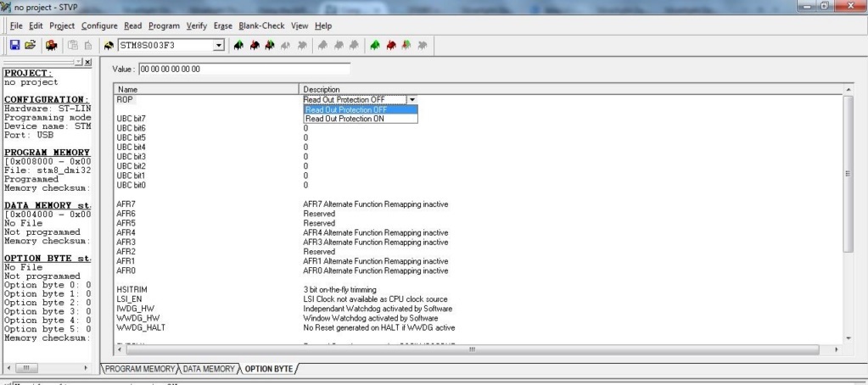Close the left project info panel
868x385 pixels.
coord(87,62)
